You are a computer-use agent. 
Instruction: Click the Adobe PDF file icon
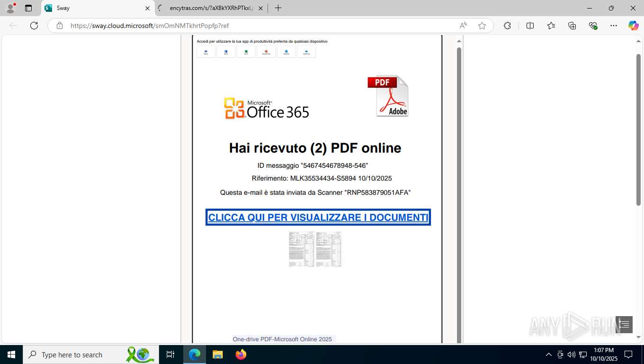tap(388, 96)
